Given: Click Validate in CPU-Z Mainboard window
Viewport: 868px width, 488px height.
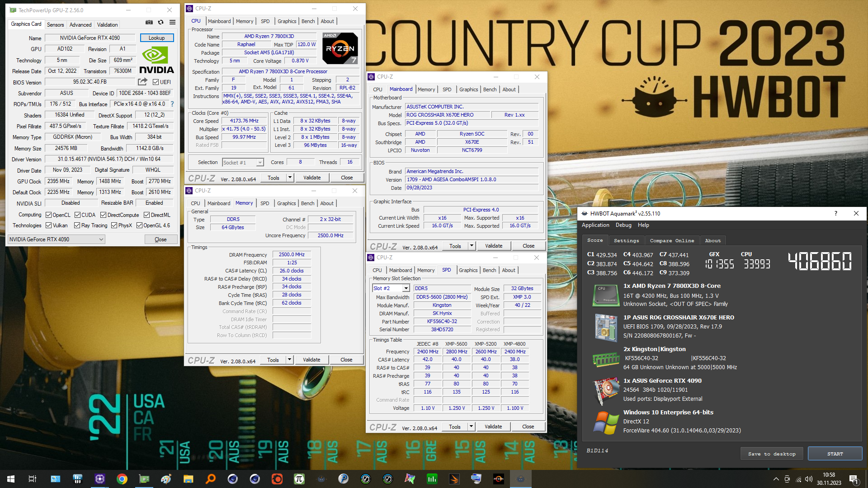Looking at the screenshot, I should click(x=494, y=246).
